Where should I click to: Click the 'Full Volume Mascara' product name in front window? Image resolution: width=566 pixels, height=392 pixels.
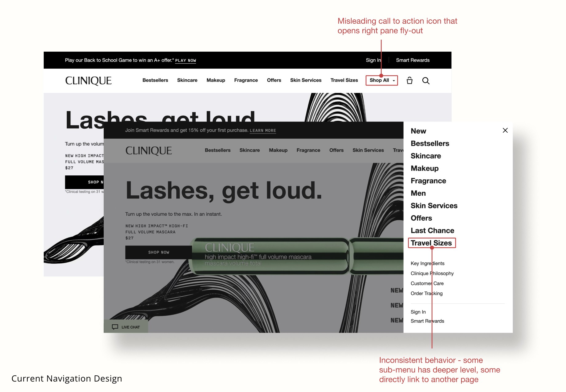150,232
